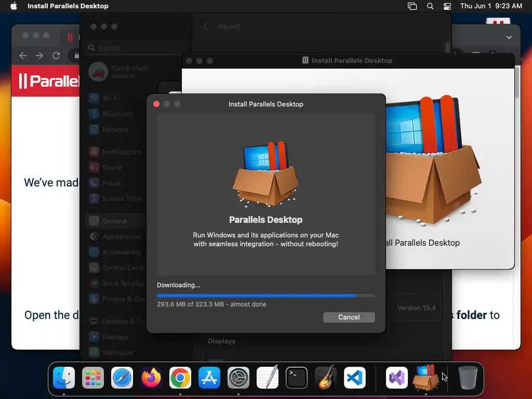Expand the browser tab list chevron

(x=509, y=37)
